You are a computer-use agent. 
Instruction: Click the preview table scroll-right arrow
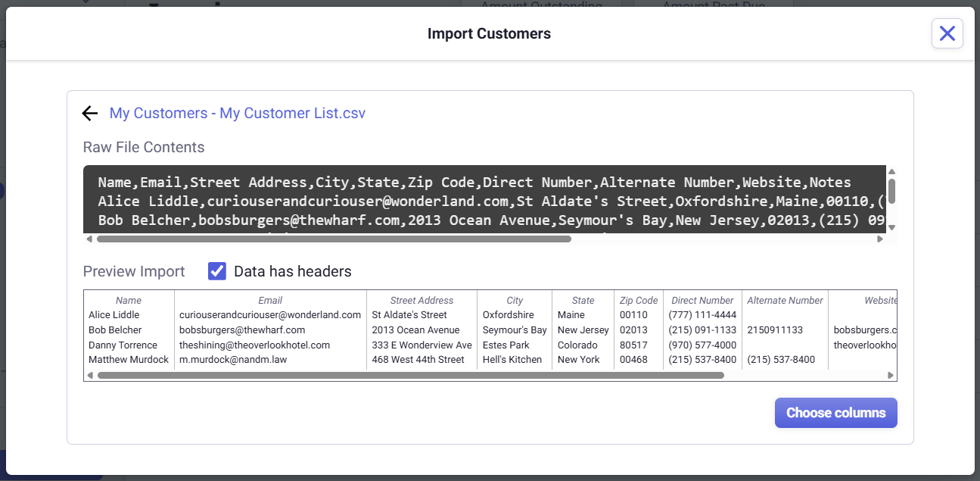pos(891,375)
